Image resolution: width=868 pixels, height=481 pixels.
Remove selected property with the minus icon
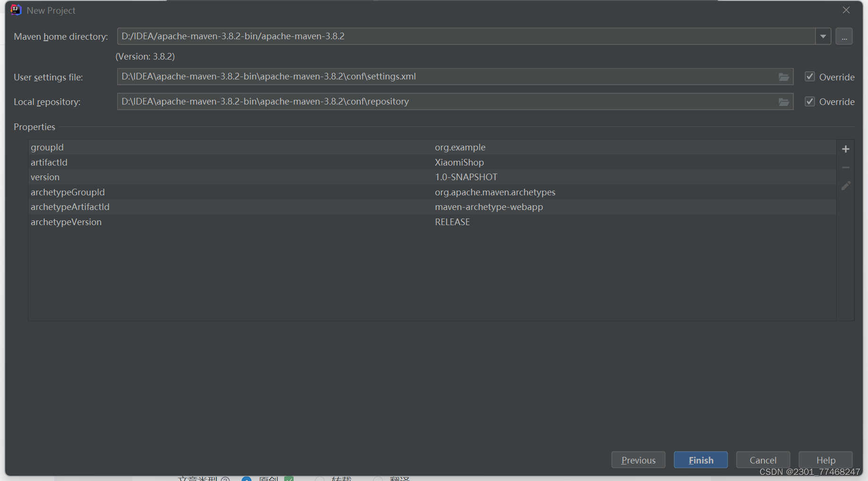(846, 167)
